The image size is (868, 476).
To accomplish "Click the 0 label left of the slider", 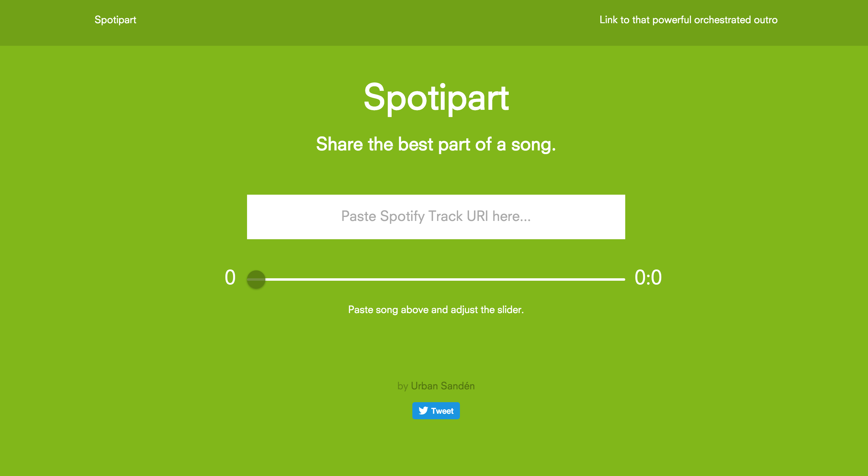I will pyautogui.click(x=231, y=277).
